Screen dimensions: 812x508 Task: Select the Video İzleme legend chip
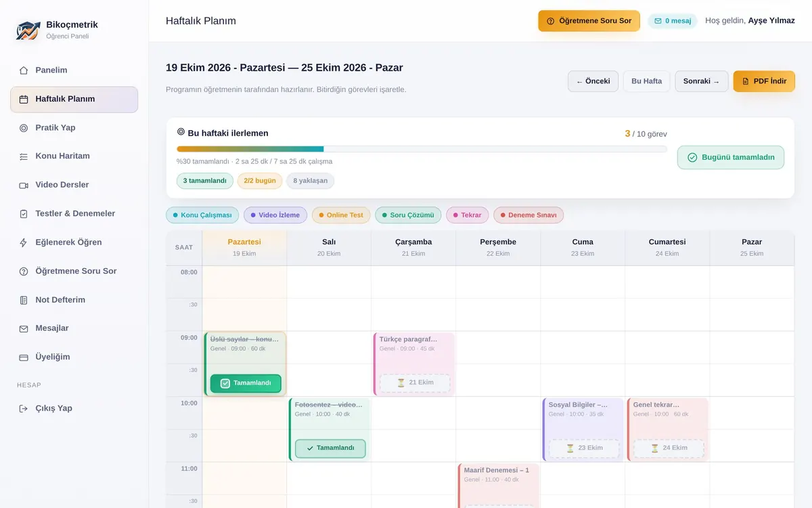coord(275,215)
